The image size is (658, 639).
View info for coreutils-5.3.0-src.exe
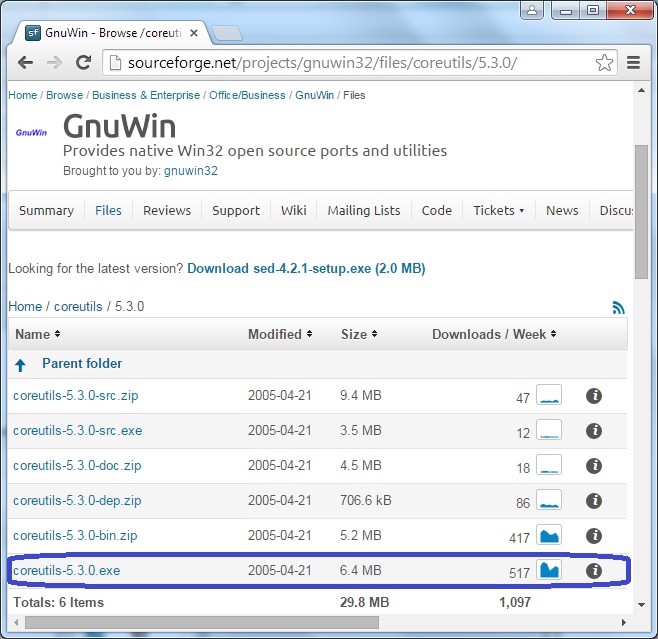593,431
